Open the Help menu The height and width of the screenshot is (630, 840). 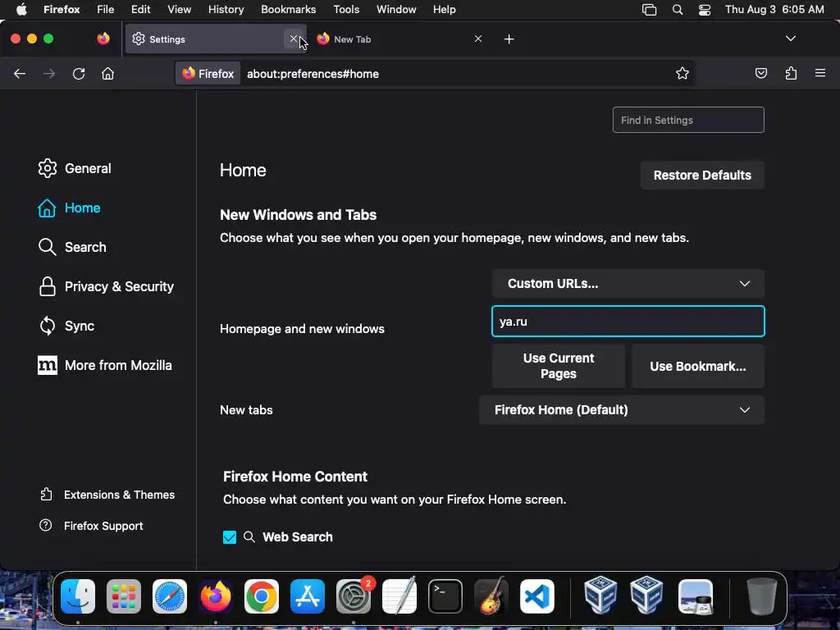(444, 10)
